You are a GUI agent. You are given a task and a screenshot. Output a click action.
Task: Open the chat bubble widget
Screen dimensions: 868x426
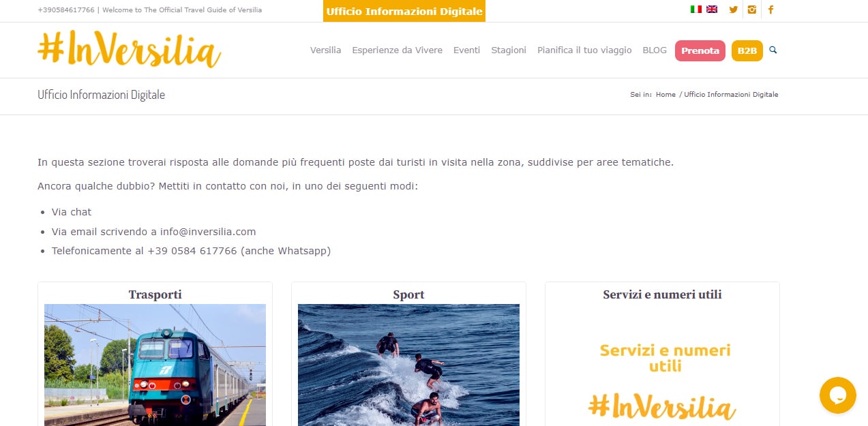[x=837, y=395]
